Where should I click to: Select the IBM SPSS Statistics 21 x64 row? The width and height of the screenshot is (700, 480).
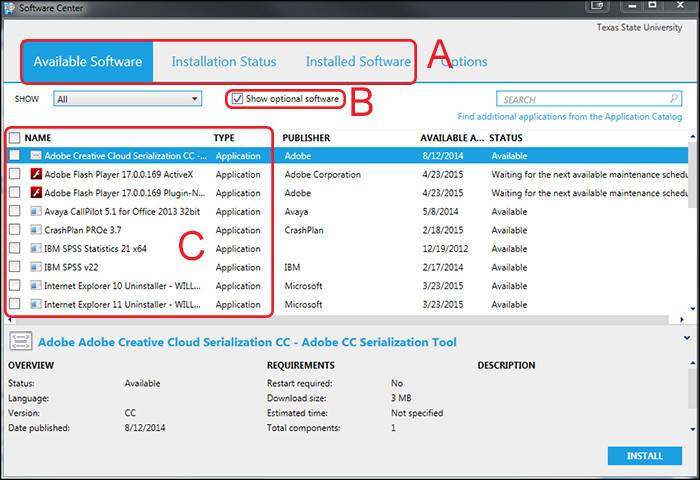tap(346, 248)
